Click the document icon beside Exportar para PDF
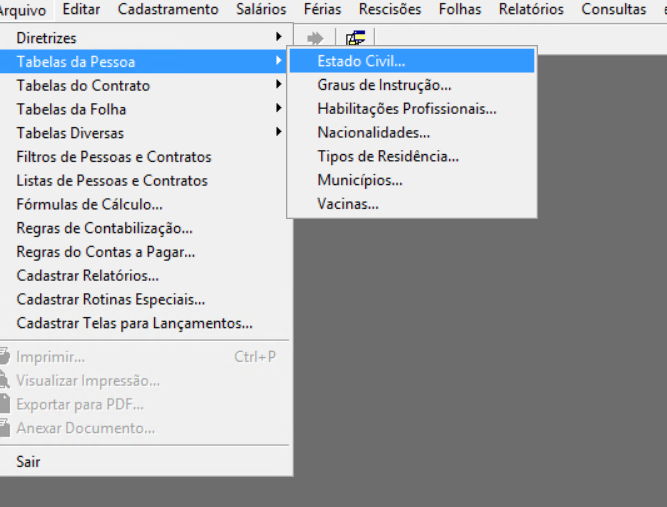 (4, 405)
